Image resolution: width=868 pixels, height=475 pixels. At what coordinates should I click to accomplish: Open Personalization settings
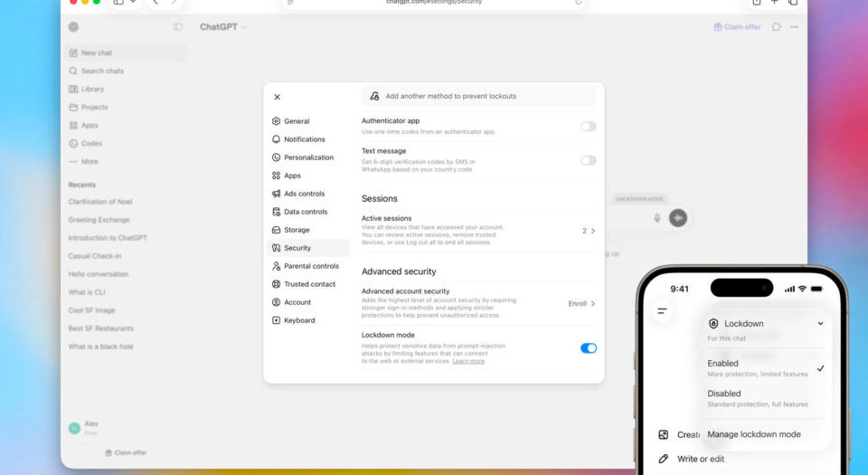coord(308,157)
